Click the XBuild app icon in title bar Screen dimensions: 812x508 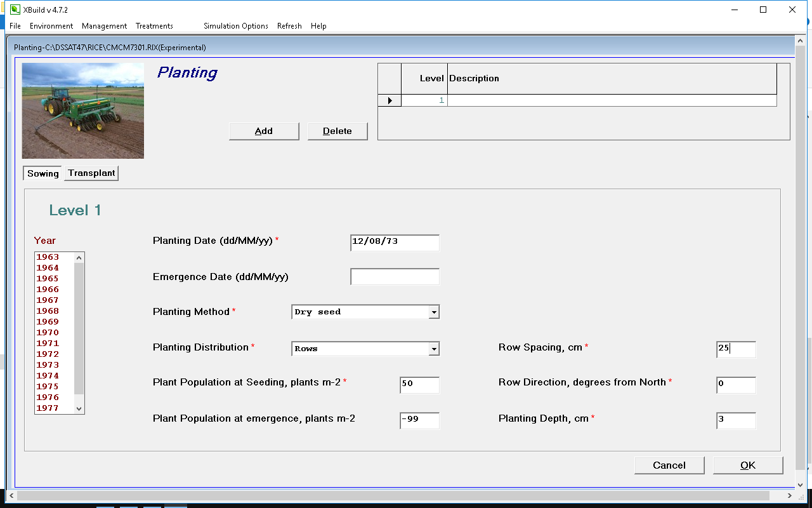[x=15, y=10]
